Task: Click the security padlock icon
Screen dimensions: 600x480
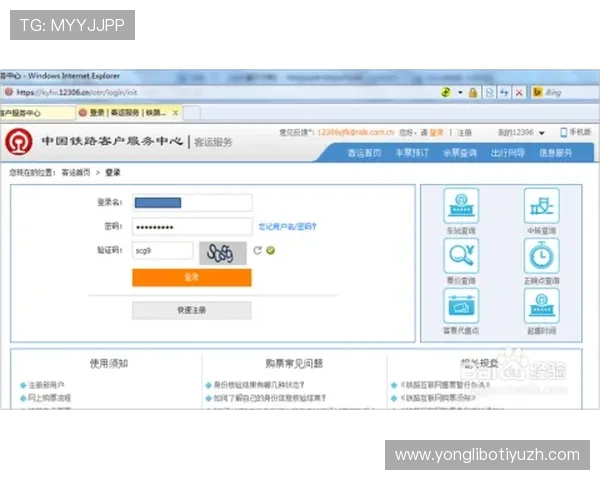Action: coord(473,93)
